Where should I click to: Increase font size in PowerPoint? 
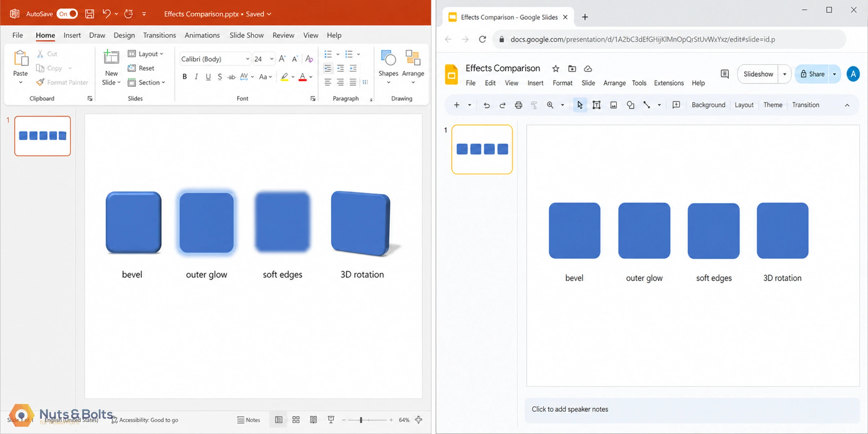click(x=282, y=59)
